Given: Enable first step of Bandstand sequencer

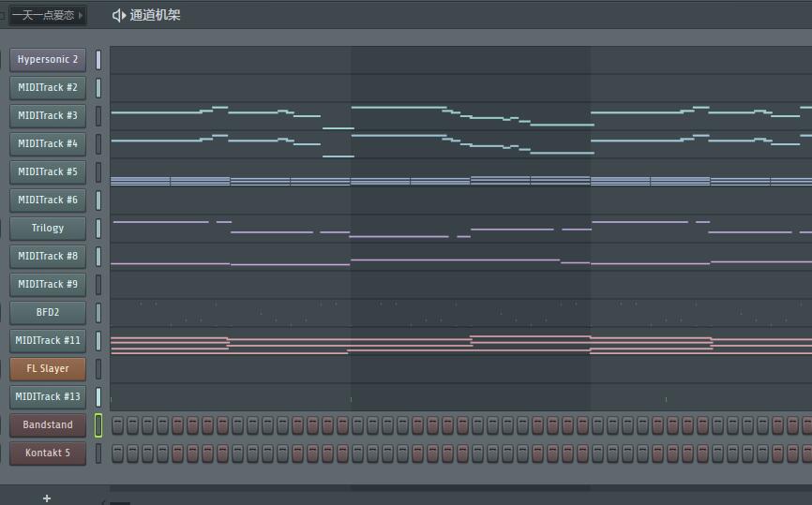Looking at the screenshot, I should (x=117, y=425).
